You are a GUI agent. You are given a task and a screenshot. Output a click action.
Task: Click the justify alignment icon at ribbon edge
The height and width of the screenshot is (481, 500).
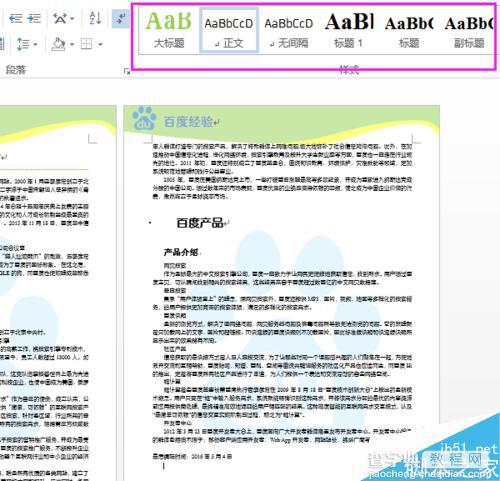coord(2,44)
